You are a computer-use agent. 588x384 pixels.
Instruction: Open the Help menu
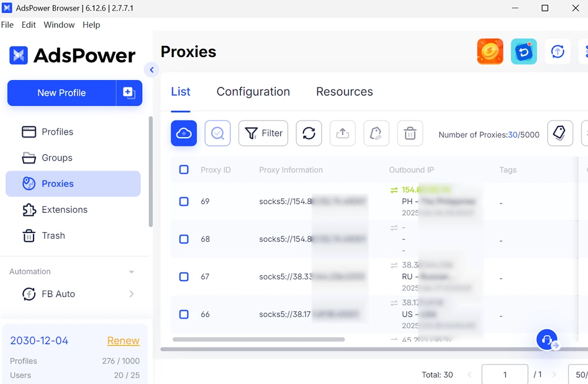tap(91, 25)
